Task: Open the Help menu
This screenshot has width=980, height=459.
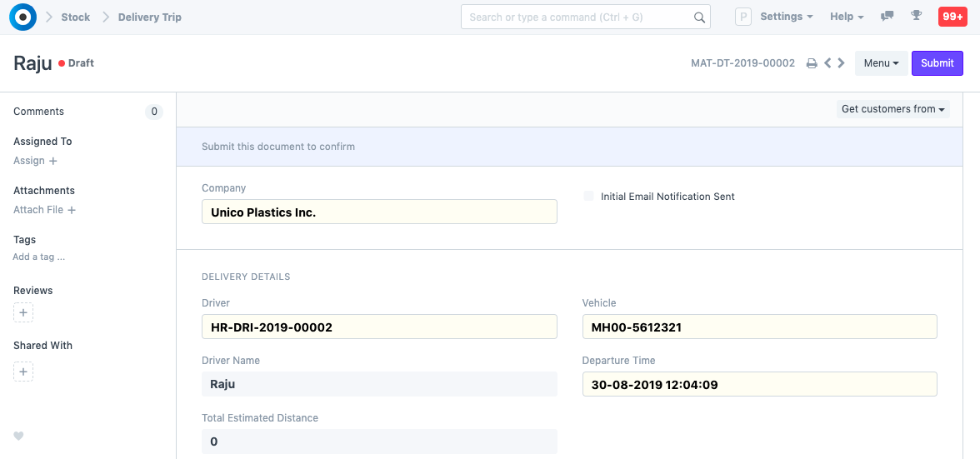Action: (846, 17)
